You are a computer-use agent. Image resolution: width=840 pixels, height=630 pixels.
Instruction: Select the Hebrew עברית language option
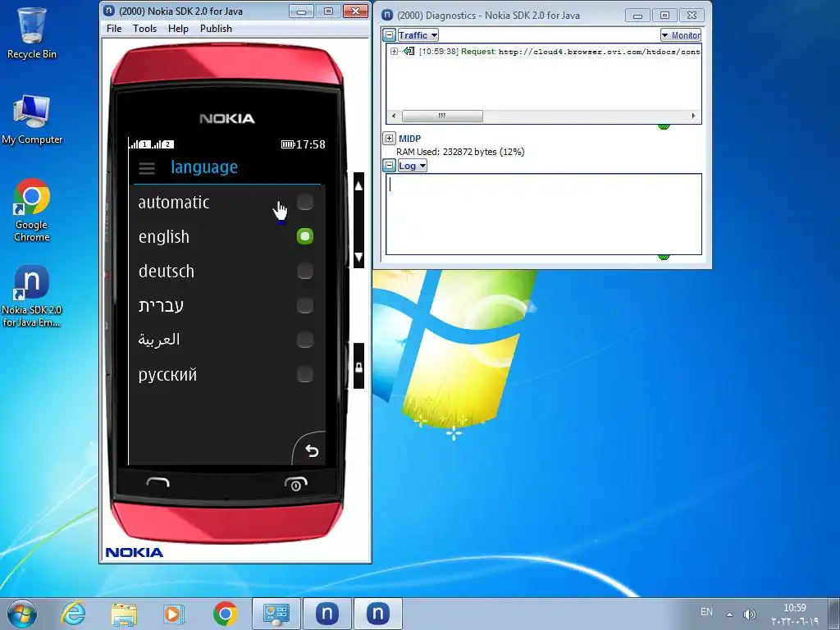coord(226,305)
